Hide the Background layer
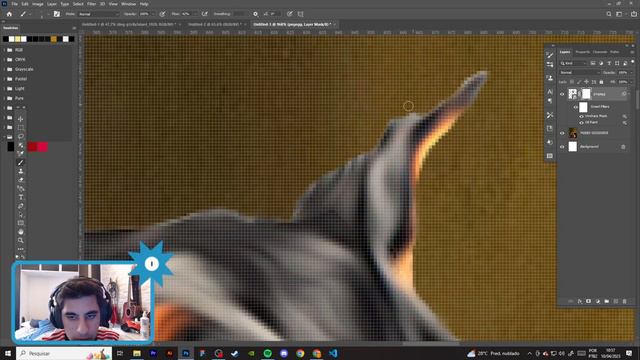 coord(562,147)
